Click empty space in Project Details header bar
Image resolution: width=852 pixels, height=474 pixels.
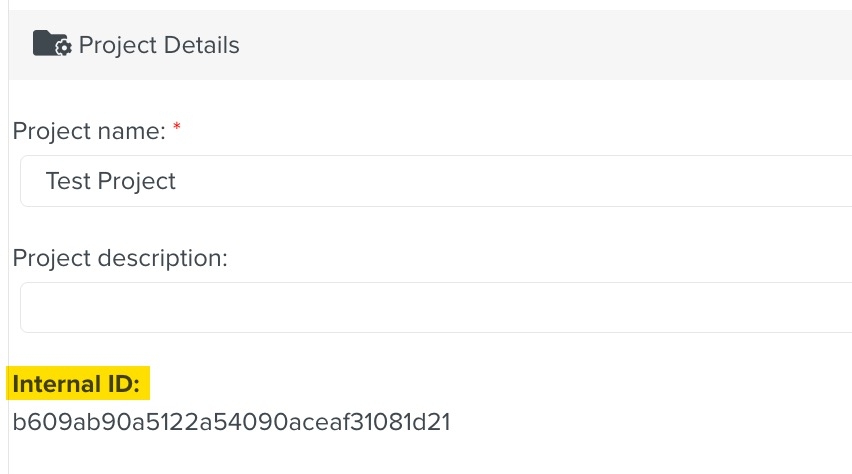point(550,45)
